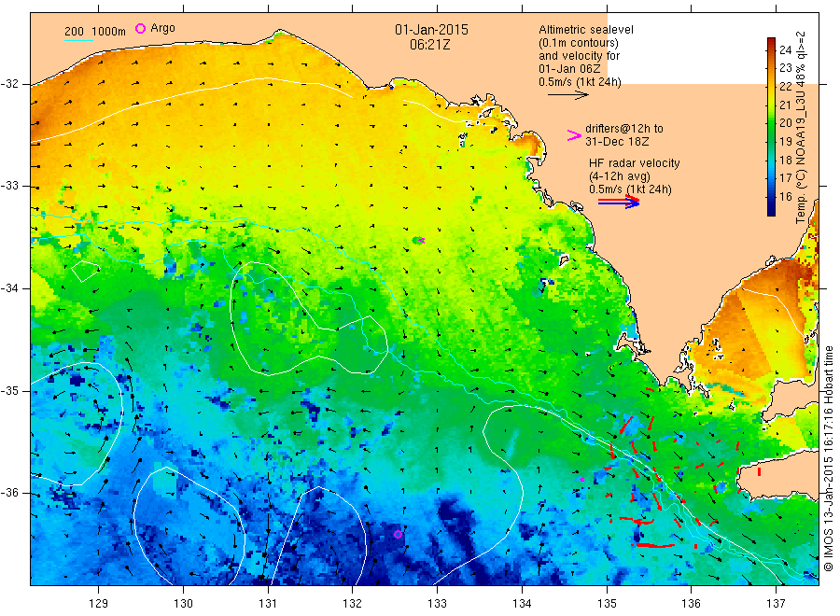The height and width of the screenshot is (616, 840).
Task: Click the "16" color bar tick label
Action: pyautogui.click(x=785, y=197)
